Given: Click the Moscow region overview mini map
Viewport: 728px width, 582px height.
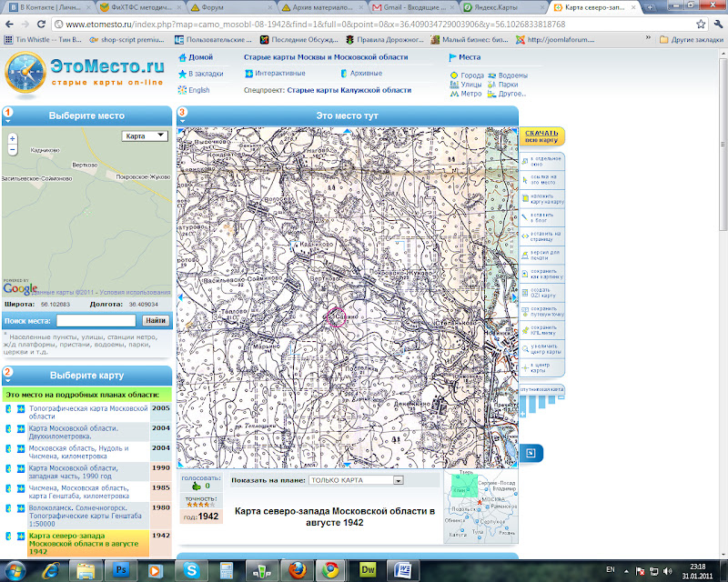Looking at the screenshot, I should pos(481,507).
